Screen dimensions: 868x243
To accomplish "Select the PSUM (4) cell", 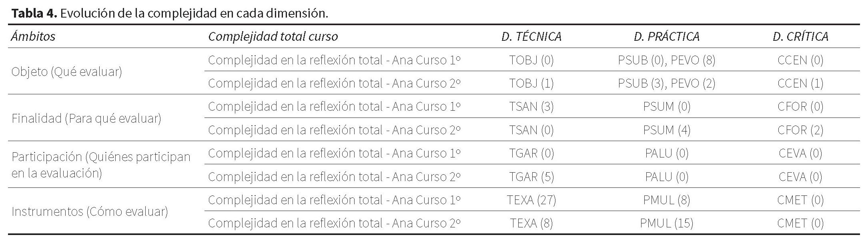I will click(x=666, y=130).
